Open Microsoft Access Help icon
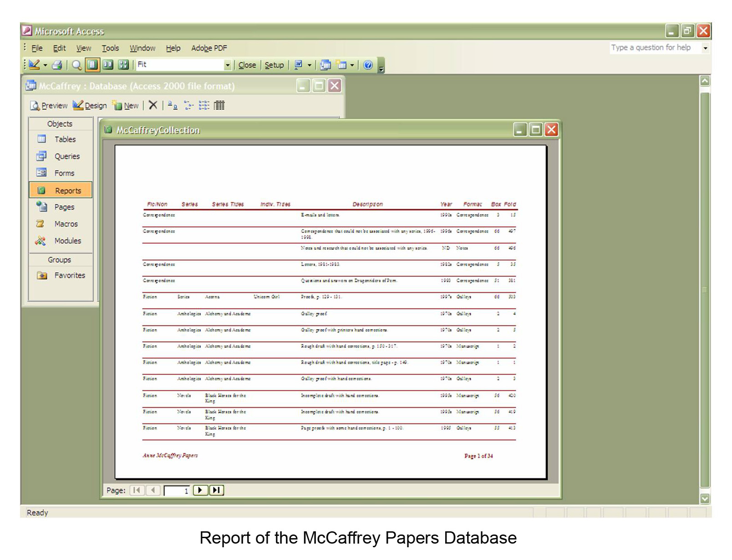Viewport: 732px width, 560px height. (368, 65)
